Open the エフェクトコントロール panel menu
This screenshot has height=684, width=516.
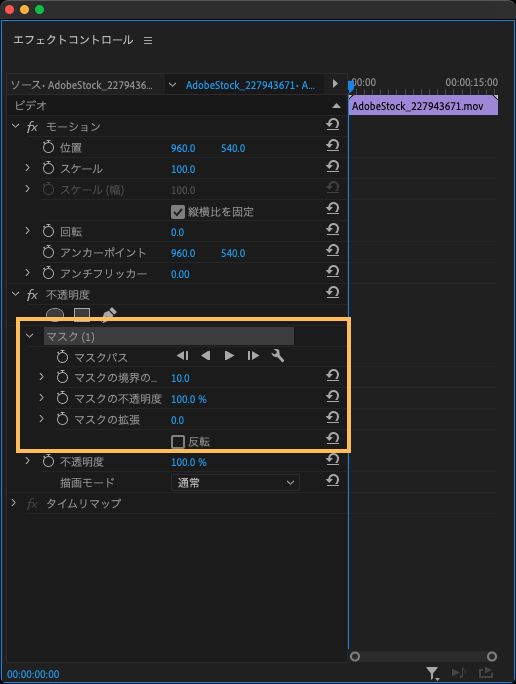pyautogui.click(x=148, y=40)
